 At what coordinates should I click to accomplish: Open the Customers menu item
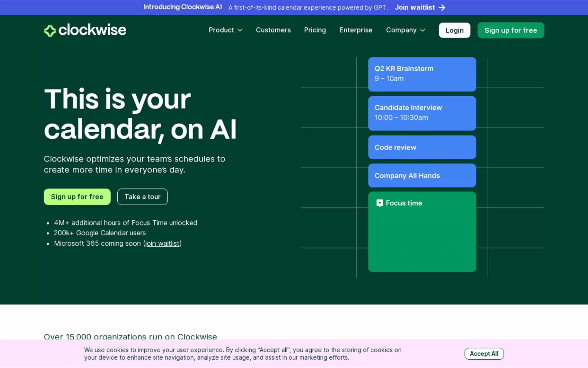click(273, 30)
